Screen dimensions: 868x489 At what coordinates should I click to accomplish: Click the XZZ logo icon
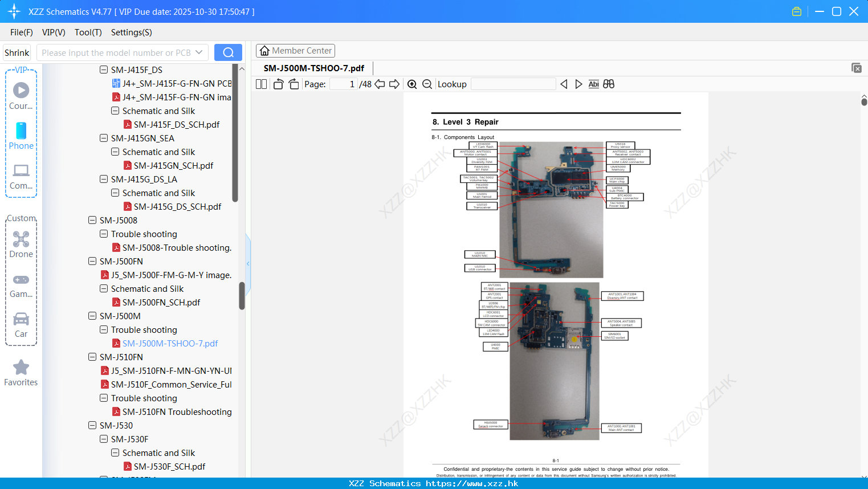[x=14, y=11]
